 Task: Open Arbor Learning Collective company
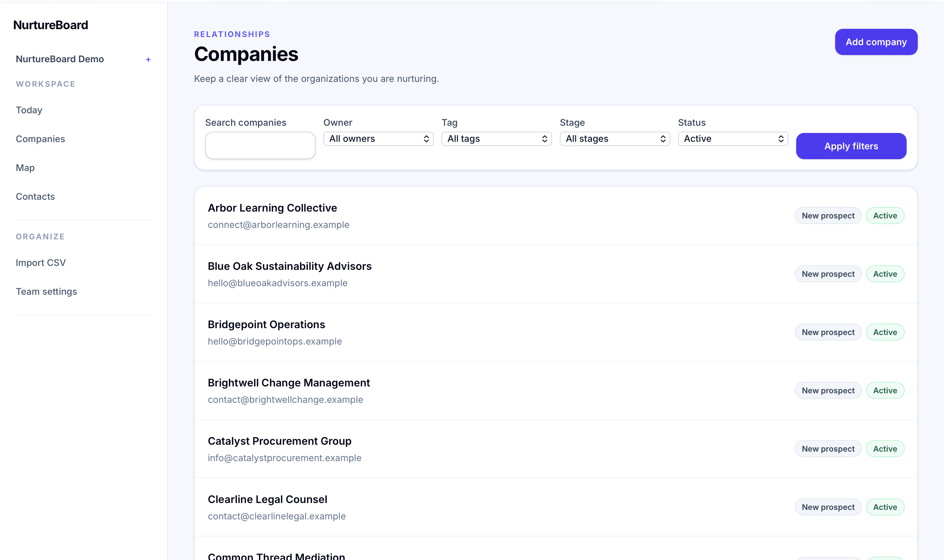pyautogui.click(x=272, y=208)
